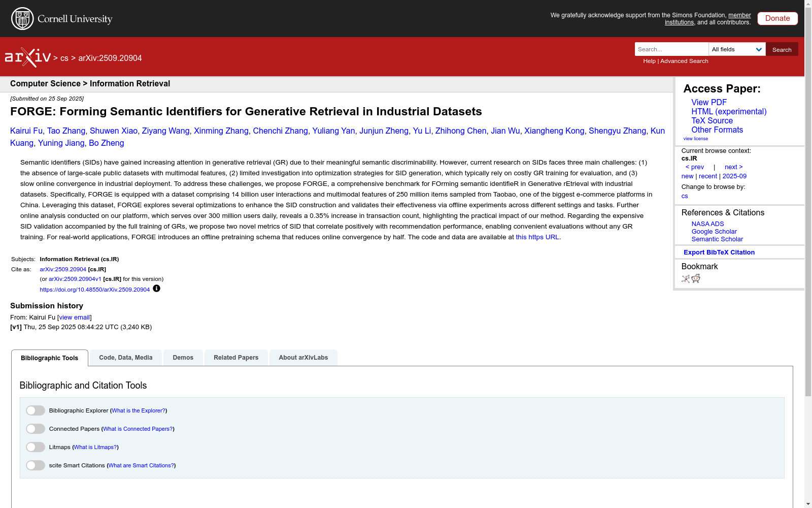Image resolution: width=812 pixels, height=508 pixels.
Task: Click author Ziyang Wang
Action: 165,131
